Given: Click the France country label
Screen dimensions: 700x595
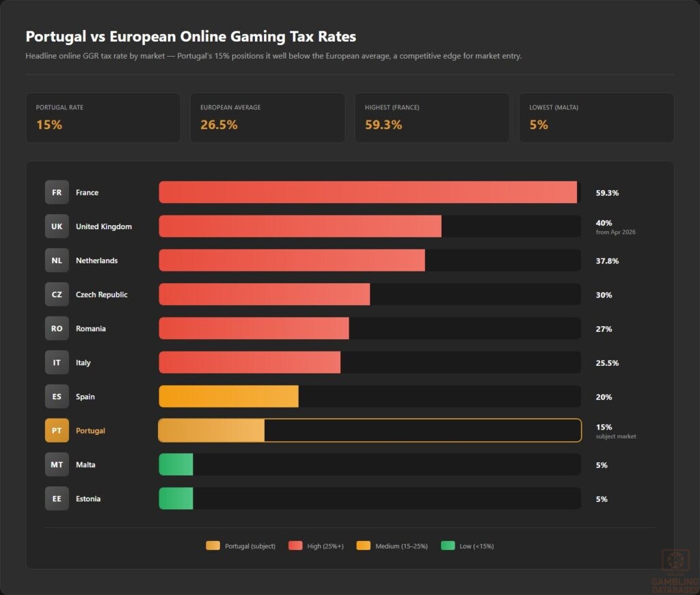Looking at the screenshot, I should pos(87,193).
